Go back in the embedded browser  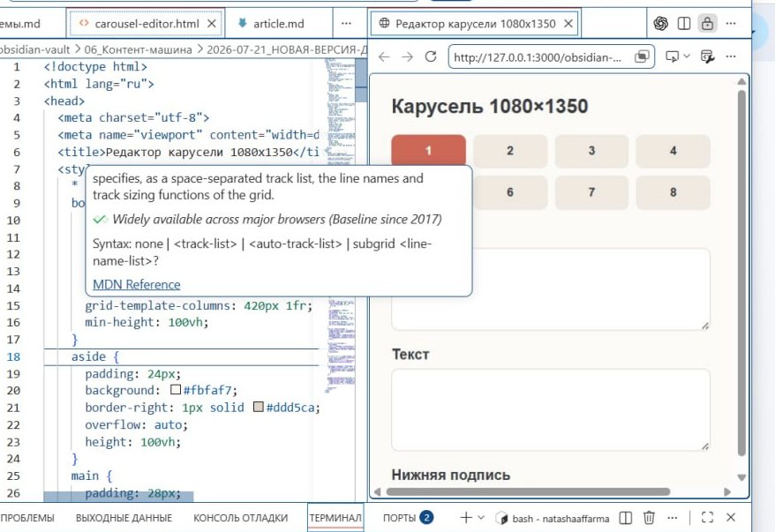(384, 57)
